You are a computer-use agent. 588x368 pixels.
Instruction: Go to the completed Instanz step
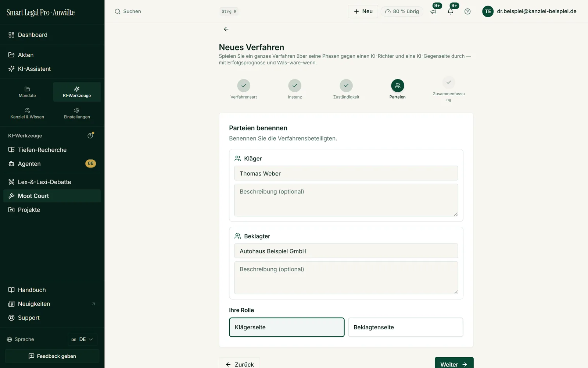(295, 86)
